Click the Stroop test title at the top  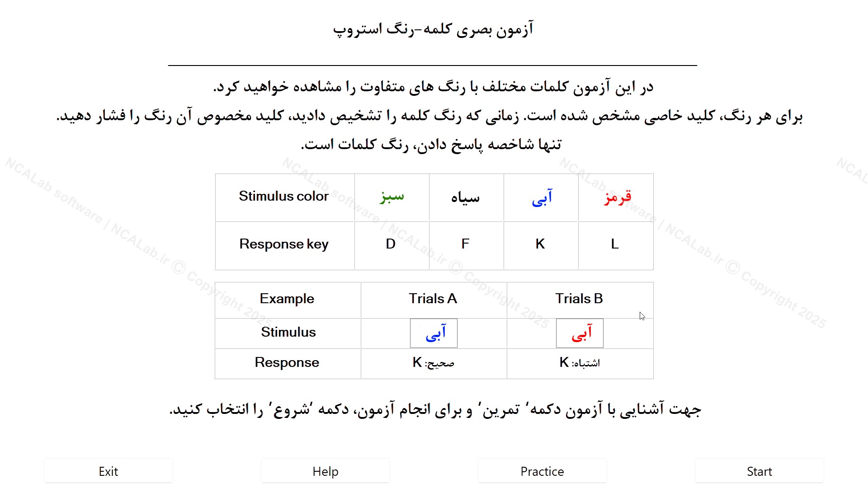(433, 28)
